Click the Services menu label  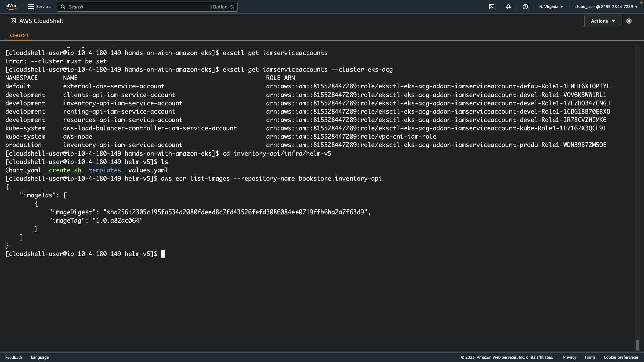point(44,7)
